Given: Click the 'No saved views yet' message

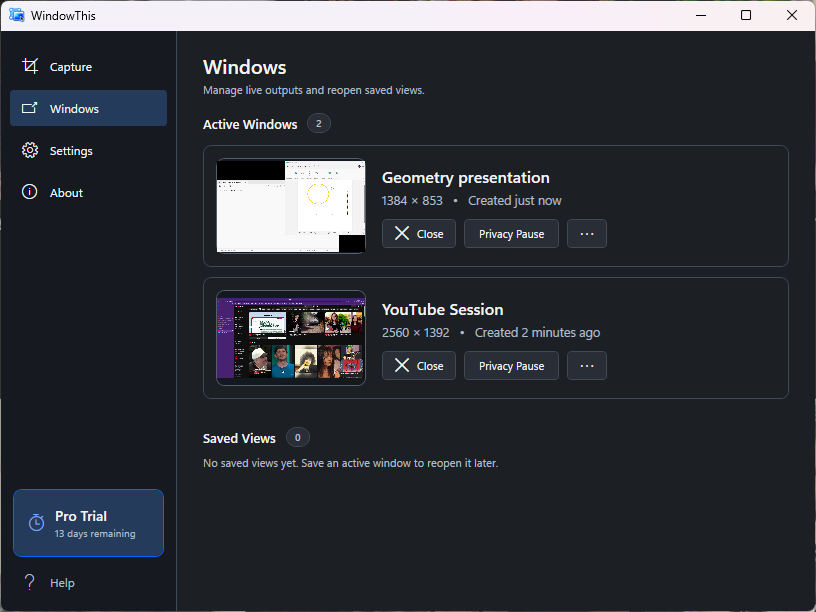Looking at the screenshot, I should click(x=351, y=463).
